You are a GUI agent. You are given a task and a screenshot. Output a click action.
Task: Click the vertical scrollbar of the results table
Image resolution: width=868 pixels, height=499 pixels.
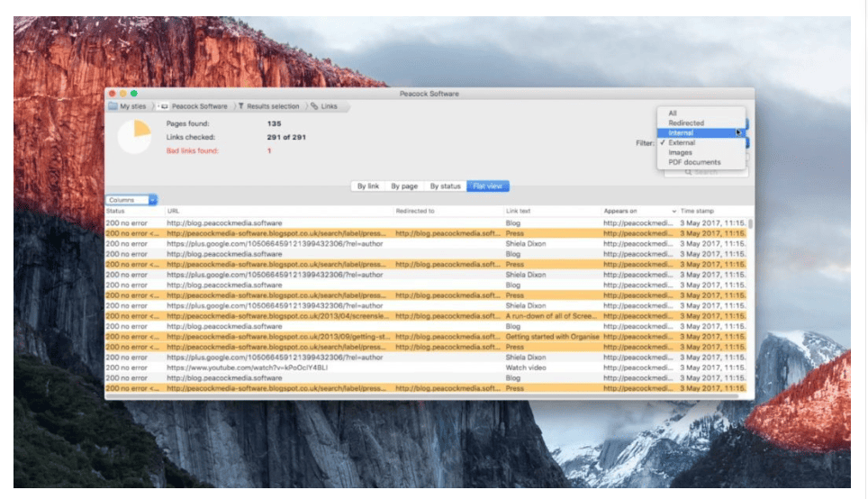[x=751, y=223]
